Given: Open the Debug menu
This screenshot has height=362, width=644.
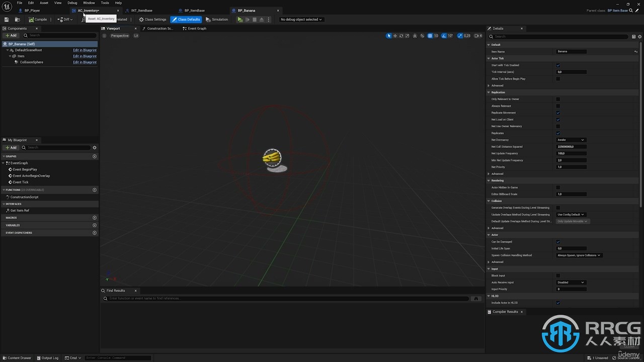Looking at the screenshot, I should [72, 3].
